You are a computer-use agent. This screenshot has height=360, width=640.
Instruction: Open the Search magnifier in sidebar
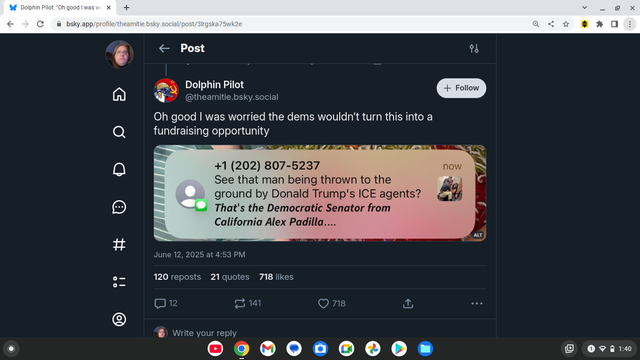click(119, 132)
